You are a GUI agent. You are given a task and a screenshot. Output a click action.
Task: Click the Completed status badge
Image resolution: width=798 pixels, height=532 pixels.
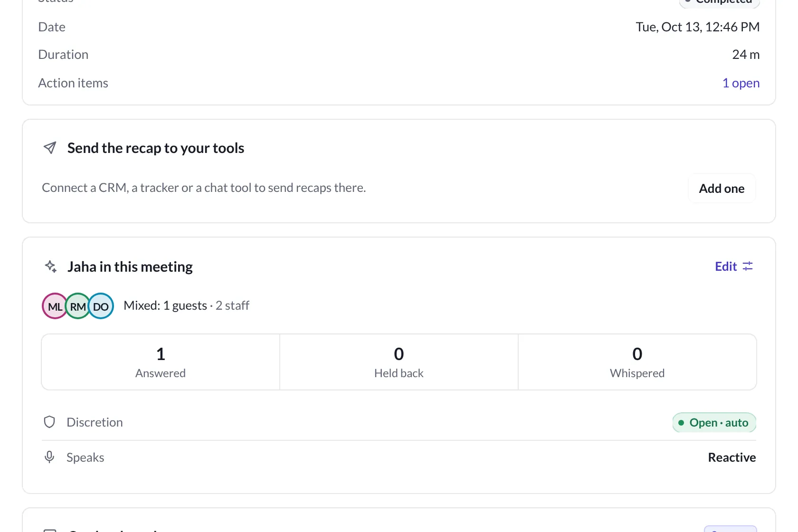[x=720, y=2]
